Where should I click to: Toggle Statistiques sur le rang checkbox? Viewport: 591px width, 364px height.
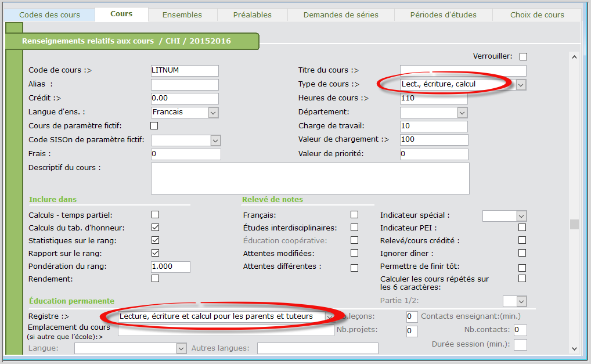[155, 240]
